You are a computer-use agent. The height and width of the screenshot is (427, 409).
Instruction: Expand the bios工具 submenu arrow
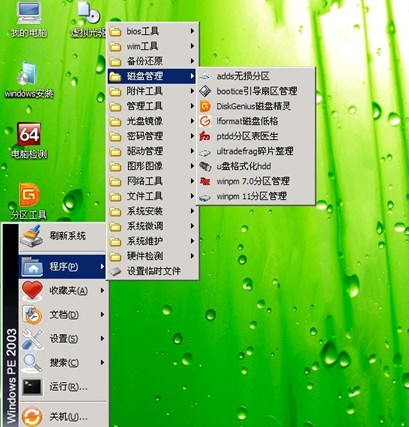coord(192,31)
